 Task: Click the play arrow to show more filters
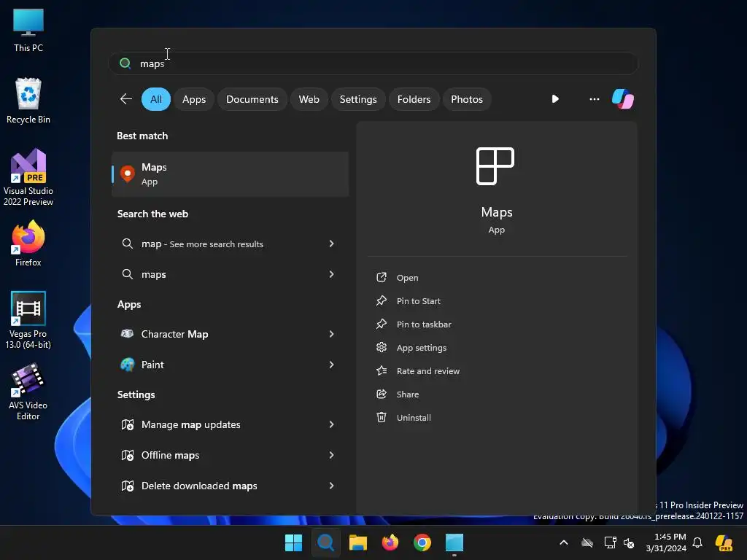click(555, 99)
